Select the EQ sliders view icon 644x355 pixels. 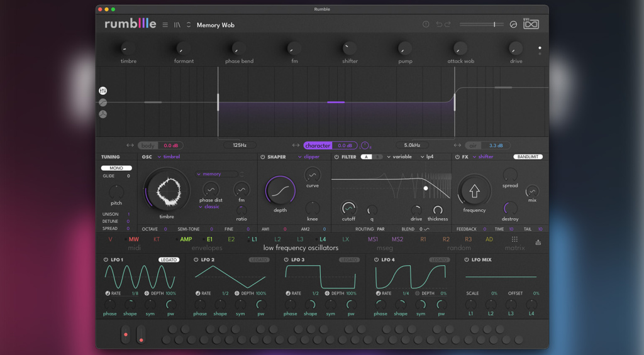pyautogui.click(x=103, y=90)
